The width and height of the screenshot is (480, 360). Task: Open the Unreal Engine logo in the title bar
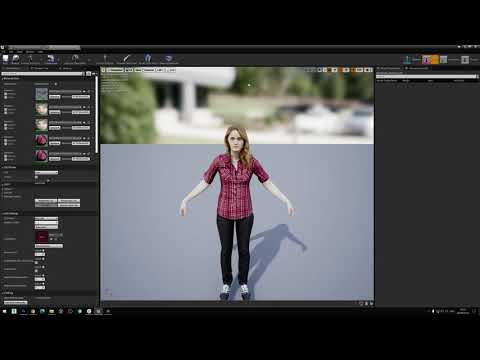point(3,47)
